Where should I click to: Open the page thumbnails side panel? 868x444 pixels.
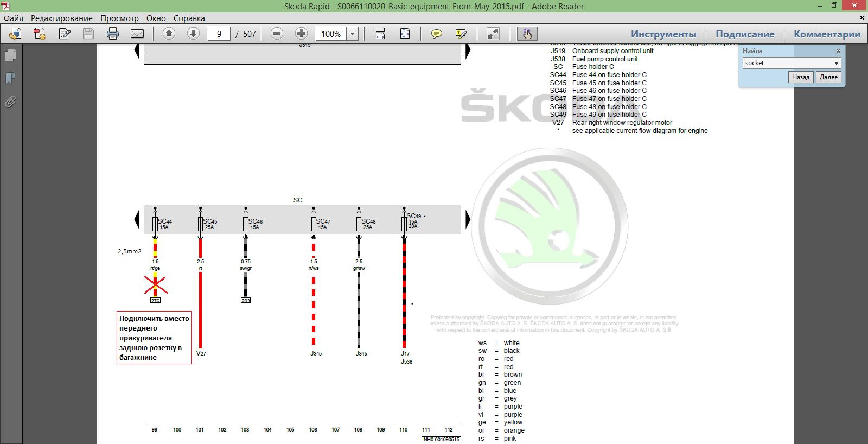point(10,55)
